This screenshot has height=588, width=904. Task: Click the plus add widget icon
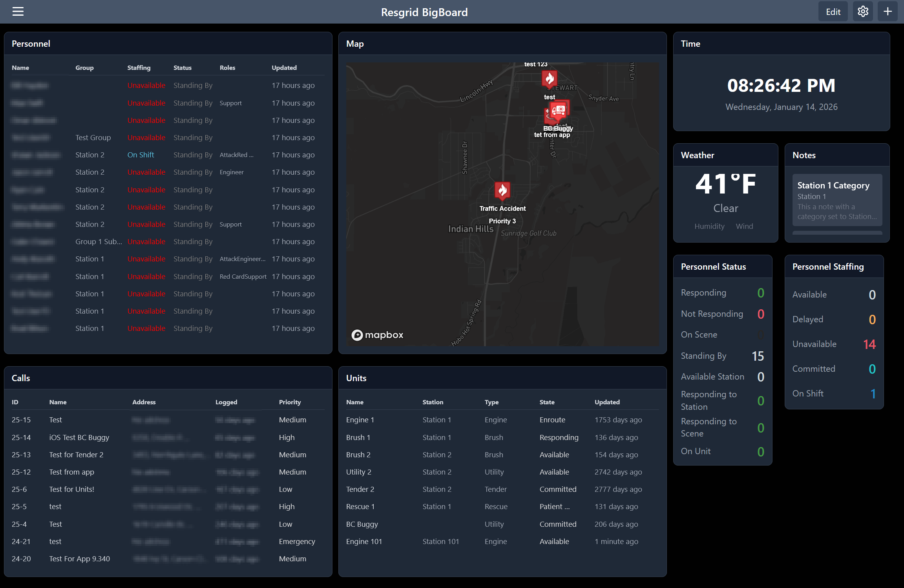[888, 12]
